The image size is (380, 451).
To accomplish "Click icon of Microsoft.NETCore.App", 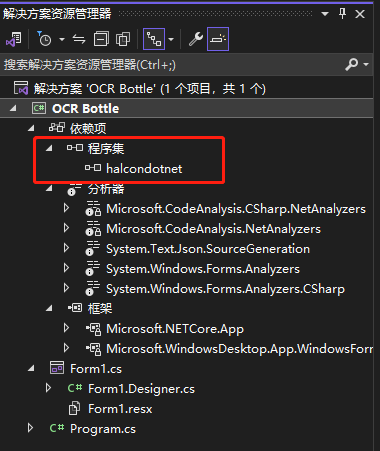I will coord(93,329).
